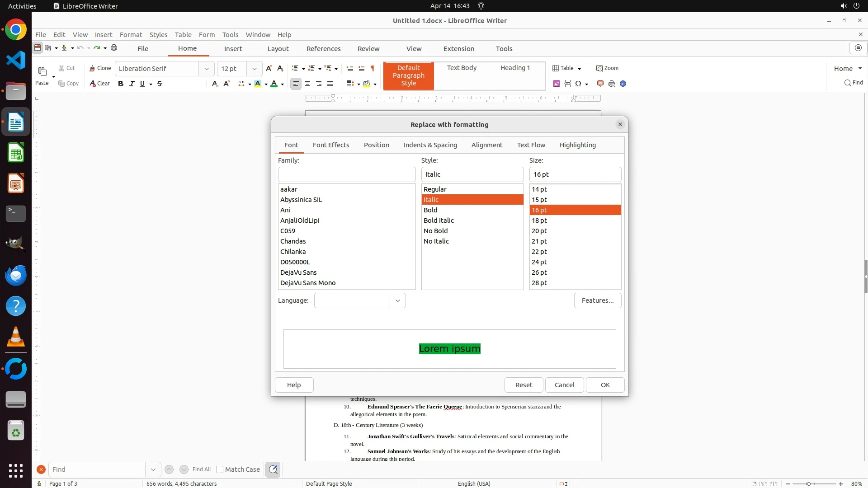Image resolution: width=868 pixels, height=488 pixels.
Task: Click the Increase Font Size icon
Action: click(x=269, y=68)
